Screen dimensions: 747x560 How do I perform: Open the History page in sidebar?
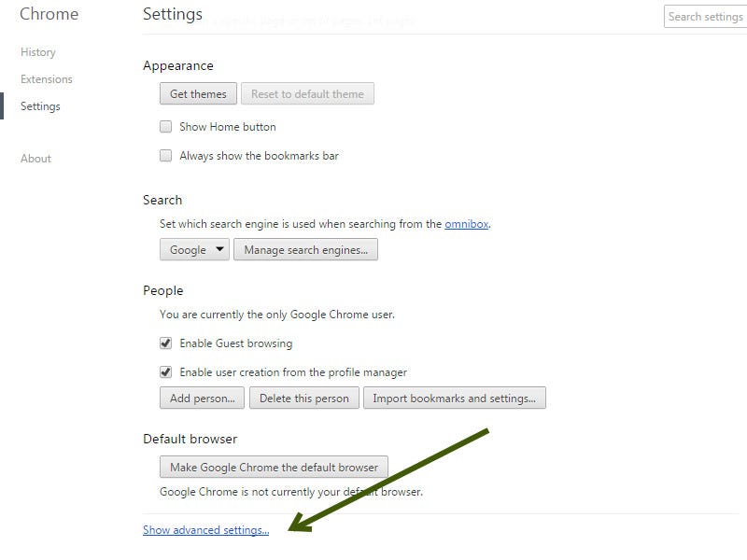click(x=38, y=52)
